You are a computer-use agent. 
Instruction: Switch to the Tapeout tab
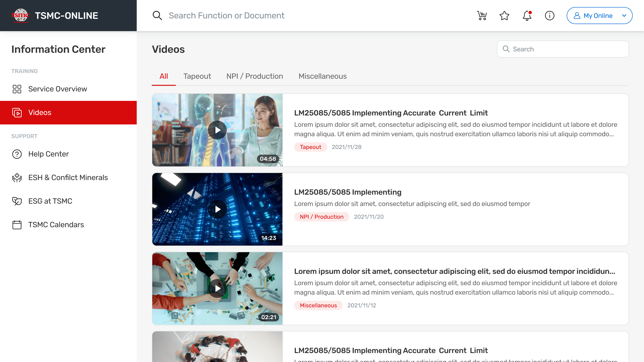[x=197, y=76]
